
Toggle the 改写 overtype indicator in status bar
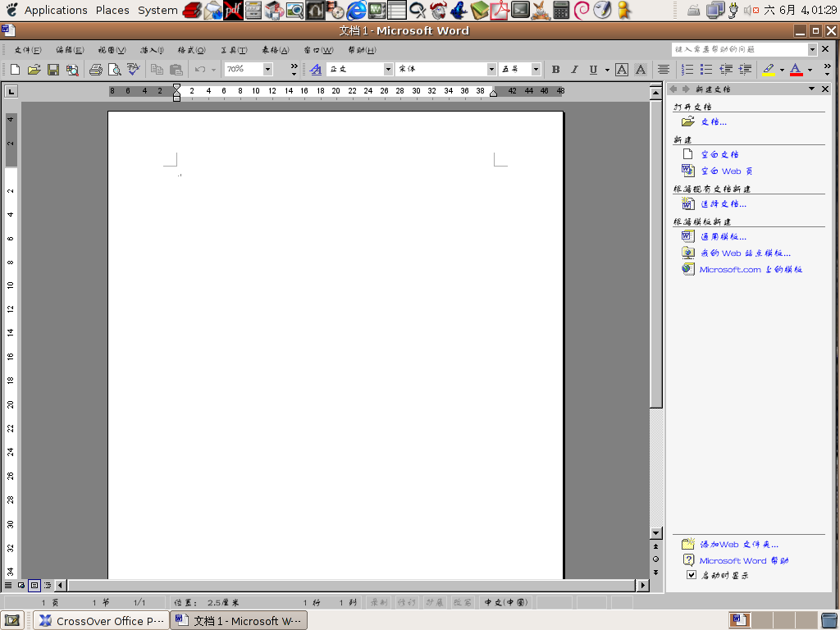[x=463, y=602]
